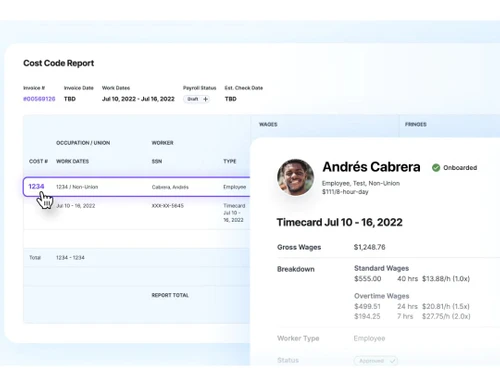Click the green Onboarded check icon
This screenshot has width=500, height=375.
pyautogui.click(x=436, y=168)
